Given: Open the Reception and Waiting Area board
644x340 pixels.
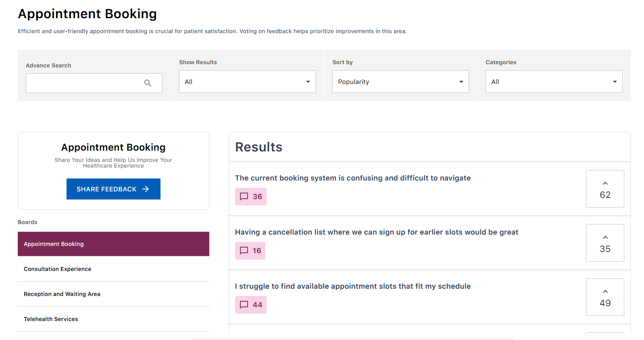Looking at the screenshot, I should pyautogui.click(x=113, y=294).
